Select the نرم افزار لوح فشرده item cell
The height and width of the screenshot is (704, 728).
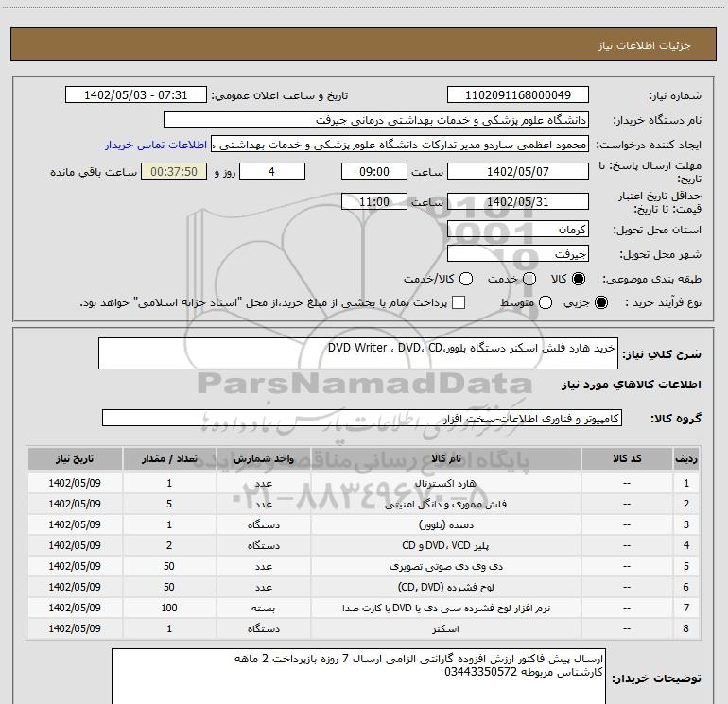445,608
